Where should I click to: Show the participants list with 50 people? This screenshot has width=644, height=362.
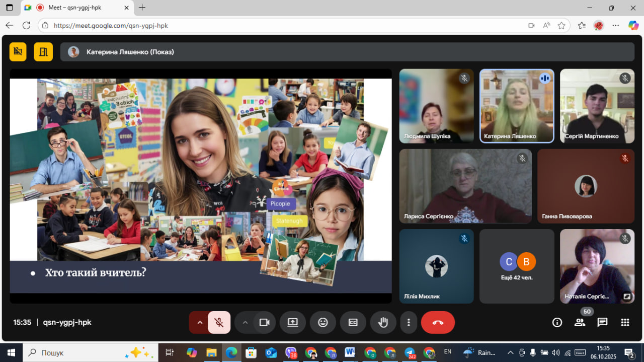[x=580, y=323]
